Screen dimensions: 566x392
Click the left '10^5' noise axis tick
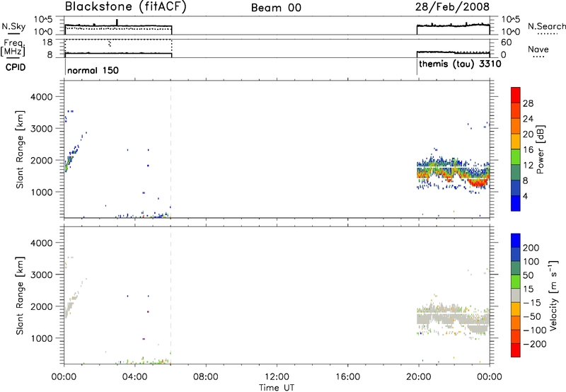[43, 19]
